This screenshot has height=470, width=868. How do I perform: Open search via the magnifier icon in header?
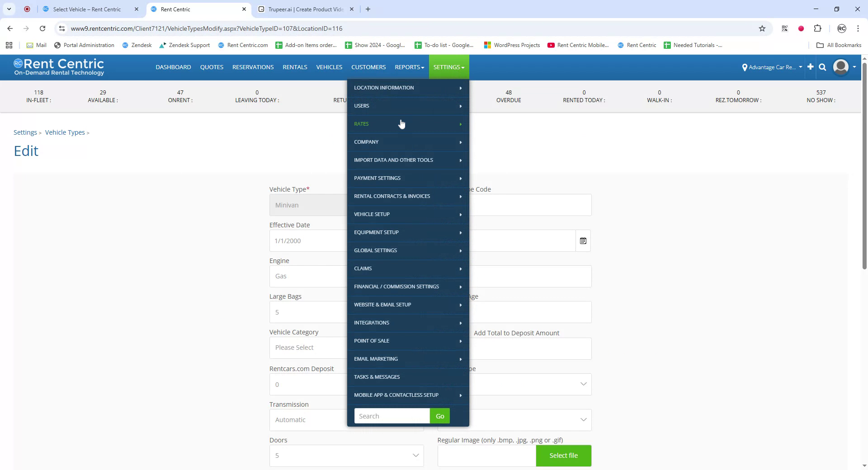coord(822,67)
